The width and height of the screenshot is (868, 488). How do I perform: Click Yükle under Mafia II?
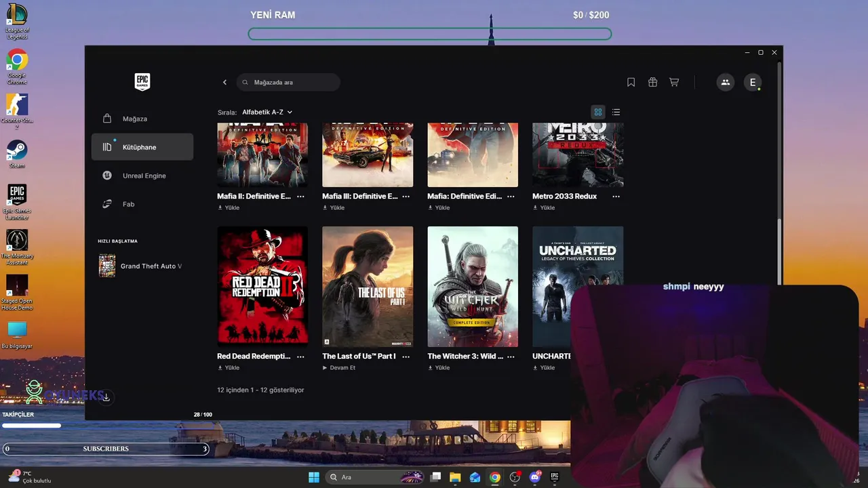229,208
